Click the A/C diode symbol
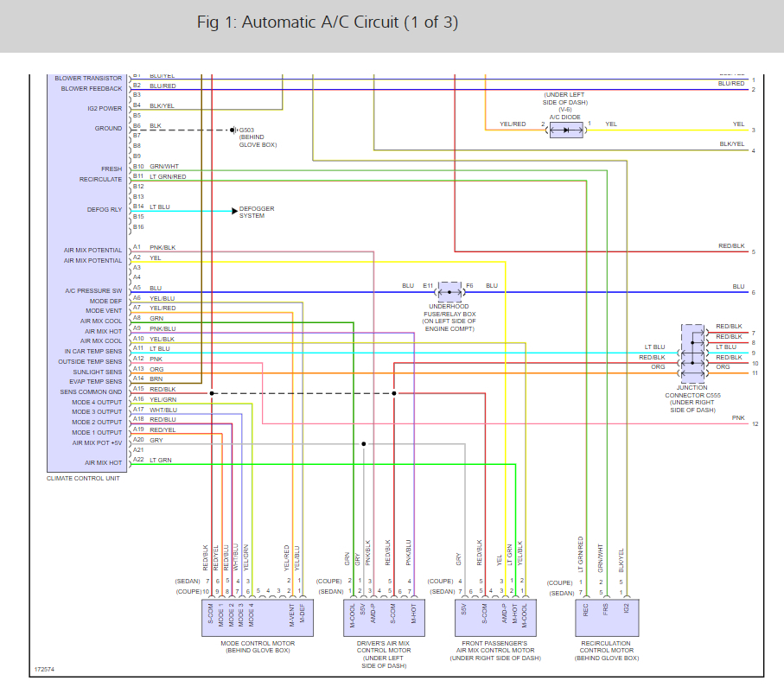The image size is (784, 687). [x=566, y=130]
